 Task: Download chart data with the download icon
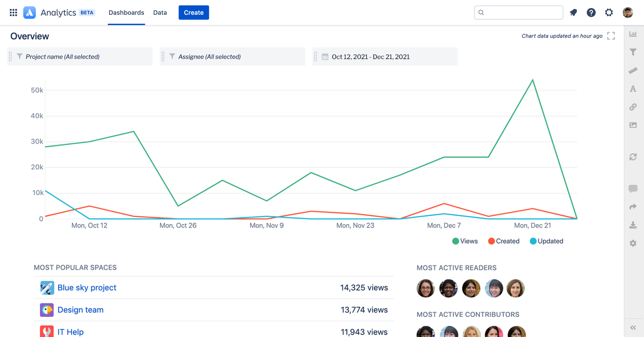pos(633,225)
